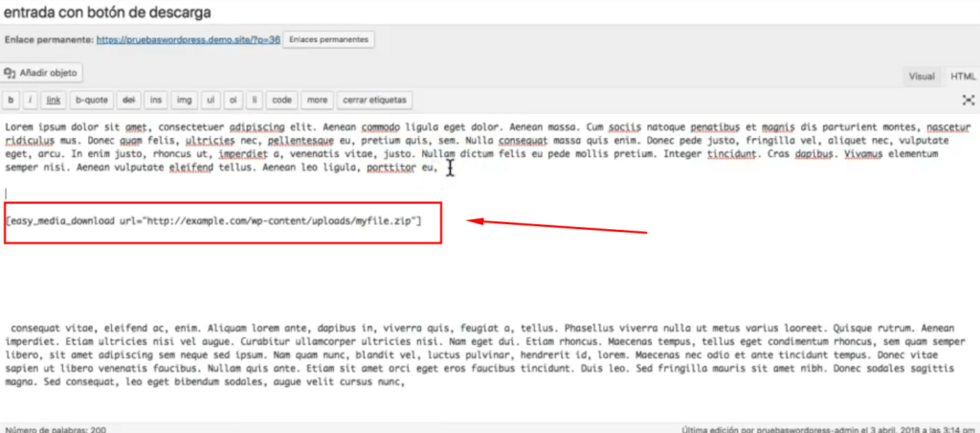980x433 pixels.
Task: Click the first Lorem ipsum paragraph
Action: pyautogui.click(x=488, y=147)
